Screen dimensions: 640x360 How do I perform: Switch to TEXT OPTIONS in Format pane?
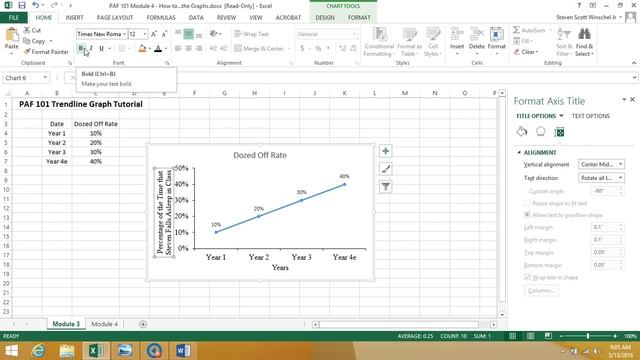pyautogui.click(x=591, y=116)
